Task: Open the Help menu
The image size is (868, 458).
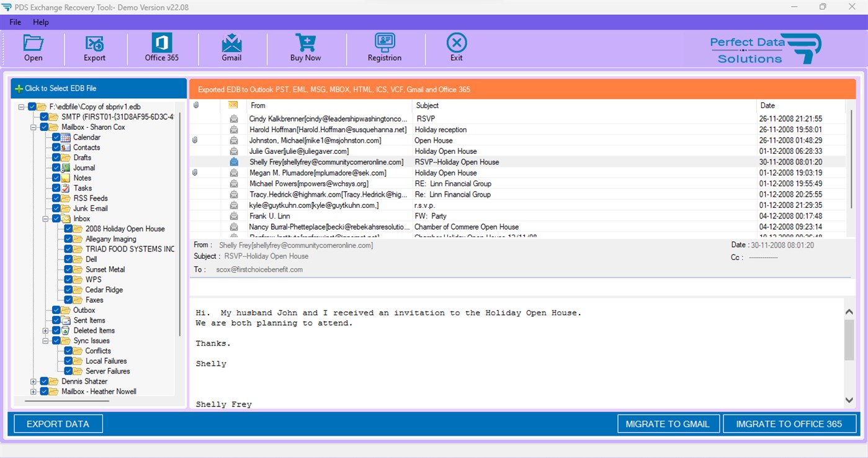Action: (41, 22)
